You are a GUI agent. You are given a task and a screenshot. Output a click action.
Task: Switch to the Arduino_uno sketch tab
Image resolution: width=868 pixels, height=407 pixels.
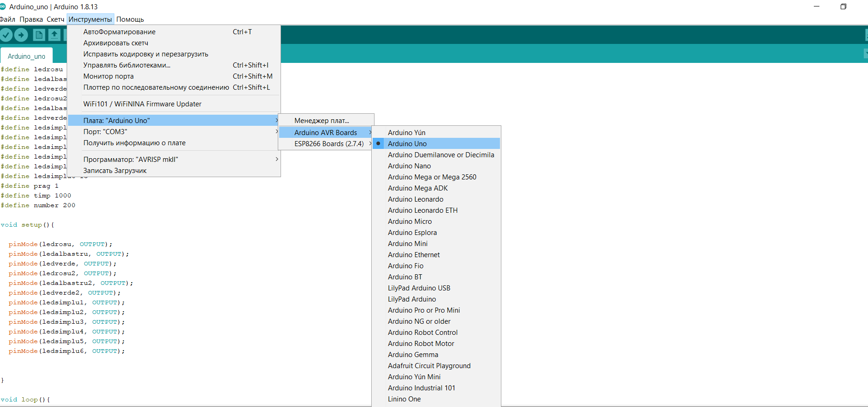pos(26,56)
